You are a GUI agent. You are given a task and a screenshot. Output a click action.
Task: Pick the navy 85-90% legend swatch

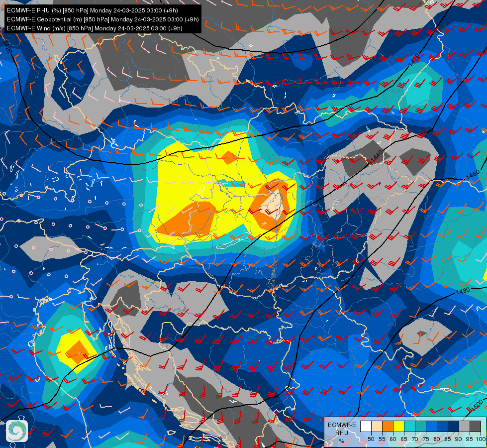coord(454,426)
